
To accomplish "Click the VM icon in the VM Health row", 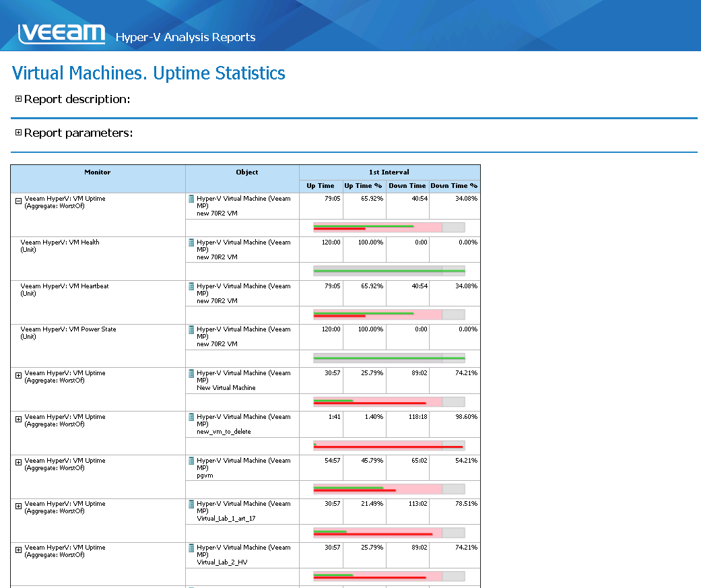I will (191, 242).
